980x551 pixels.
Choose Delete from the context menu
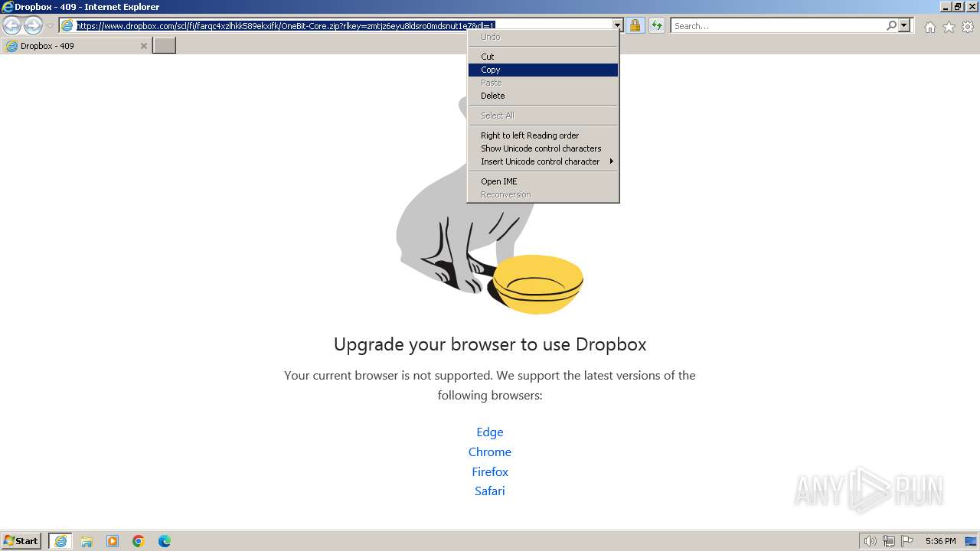(x=543, y=96)
